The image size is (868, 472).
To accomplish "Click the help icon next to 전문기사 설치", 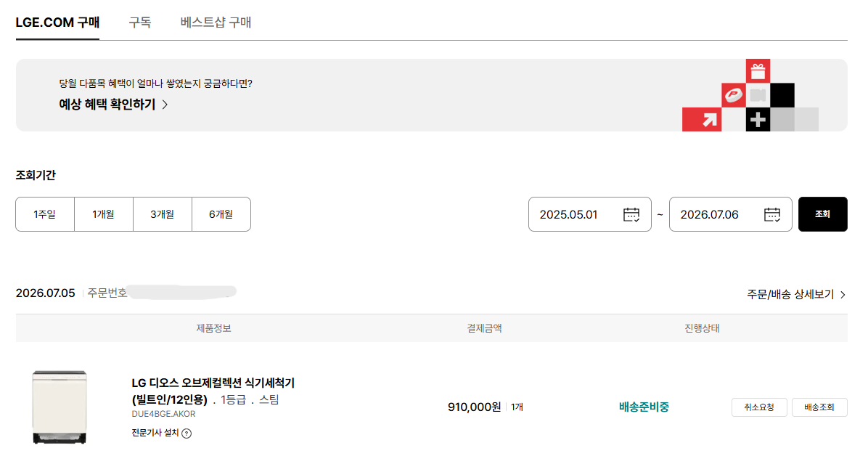I will coord(187,434).
